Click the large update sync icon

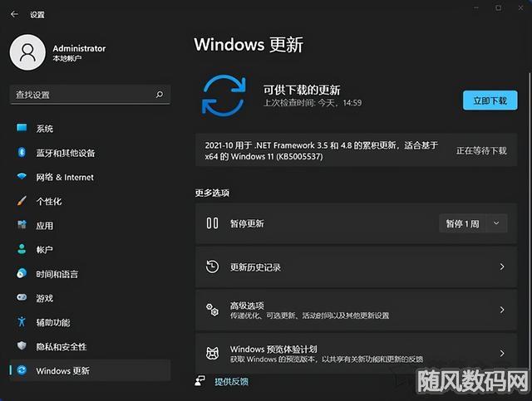pos(224,96)
